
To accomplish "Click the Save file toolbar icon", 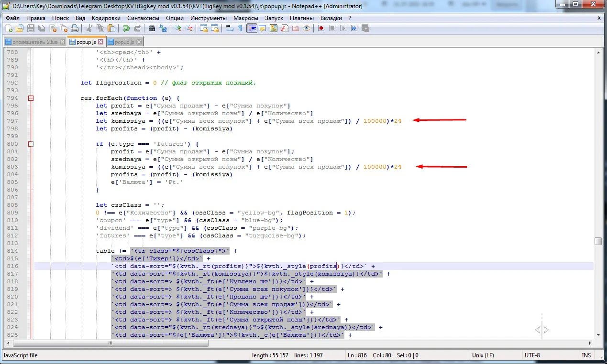I will click(x=31, y=28).
